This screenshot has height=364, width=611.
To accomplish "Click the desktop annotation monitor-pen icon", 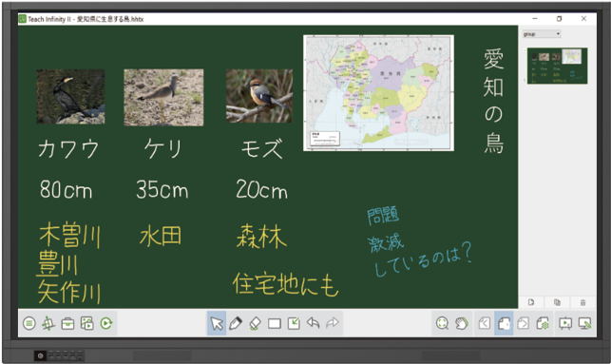I will coord(585,323).
